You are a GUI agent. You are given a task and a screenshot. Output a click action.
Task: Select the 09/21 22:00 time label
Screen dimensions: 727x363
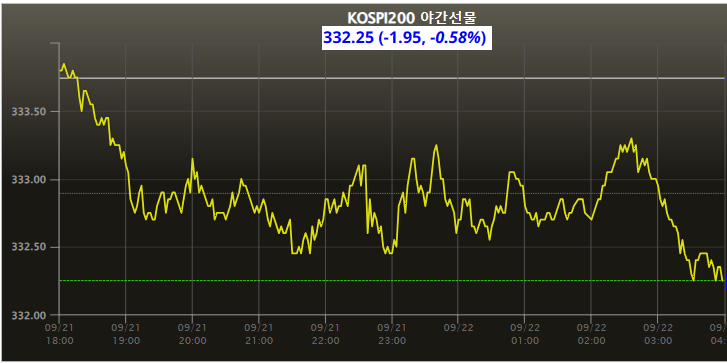325,334
